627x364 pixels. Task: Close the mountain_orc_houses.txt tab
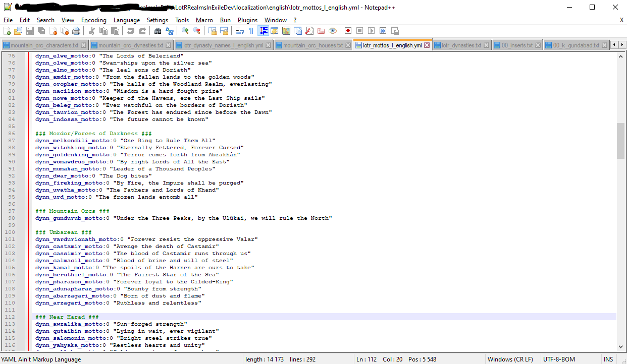tap(348, 45)
